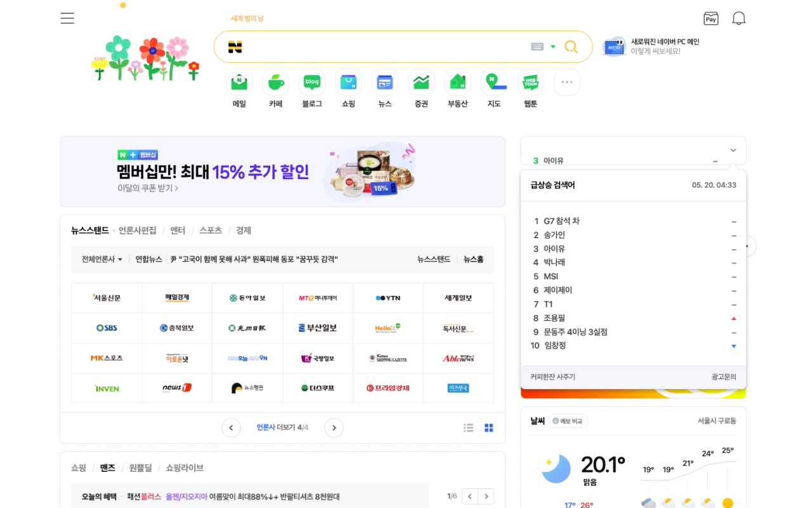Collapse the trending searches panel

(733, 150)
